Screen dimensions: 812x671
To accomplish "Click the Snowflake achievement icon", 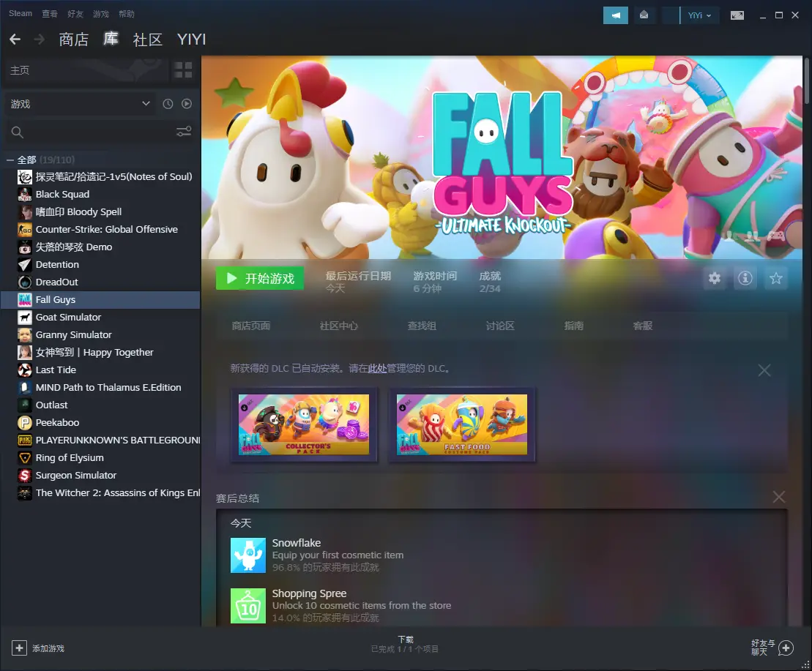I will [248, 555].
